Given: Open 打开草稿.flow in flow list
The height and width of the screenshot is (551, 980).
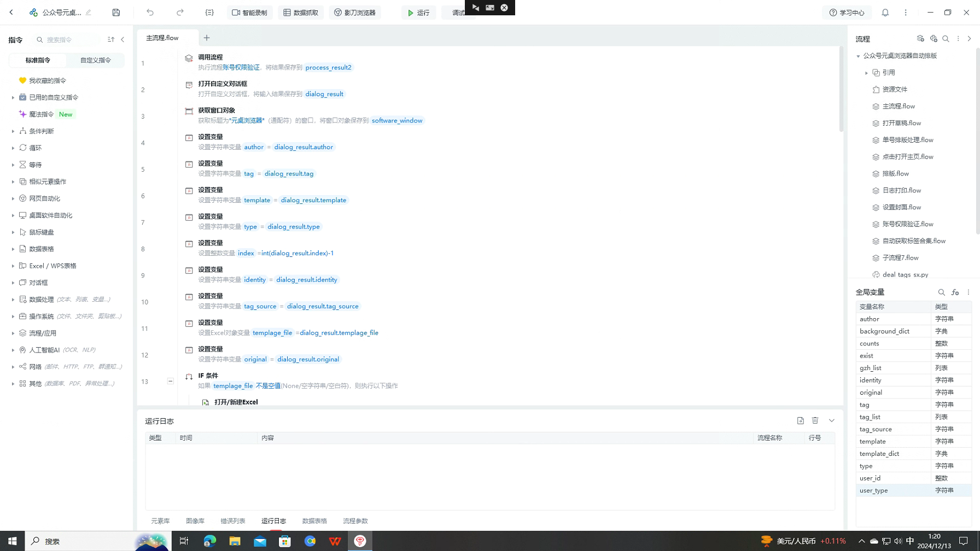Looking at the screenshot, I should [902, 123].
